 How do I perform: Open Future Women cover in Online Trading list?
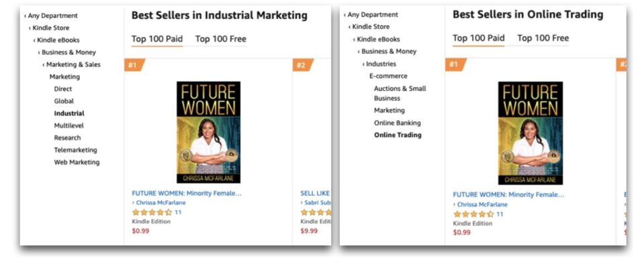[531, 133]
